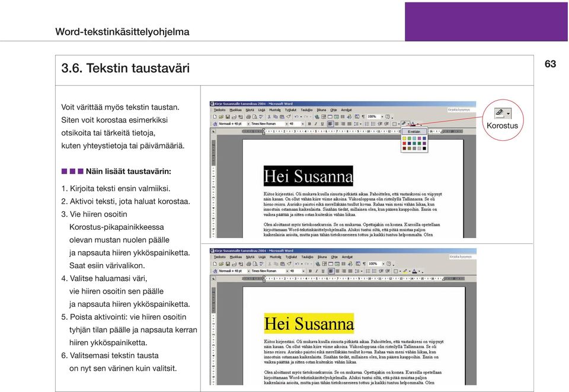This screenshot has height=392, width=569.
Task: Toggle Bold in upper Word window
Action: click(x=309, y=124)
